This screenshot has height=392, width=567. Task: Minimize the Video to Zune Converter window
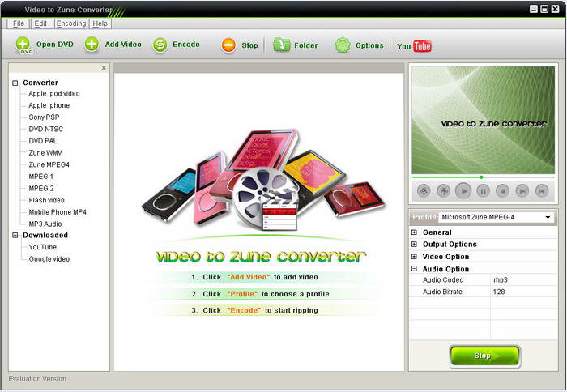click(534, 9)
